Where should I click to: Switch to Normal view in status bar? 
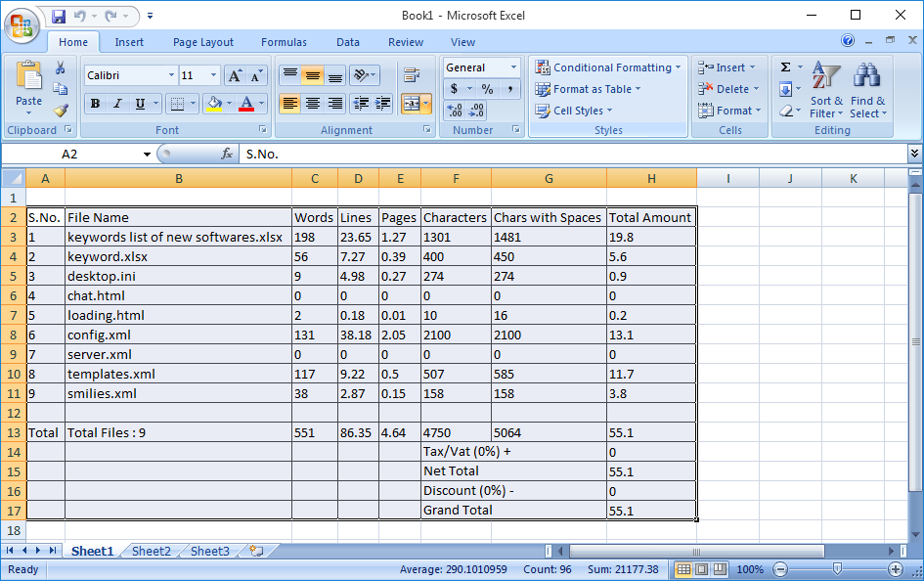pyautogui.click(x=683, y=569)
